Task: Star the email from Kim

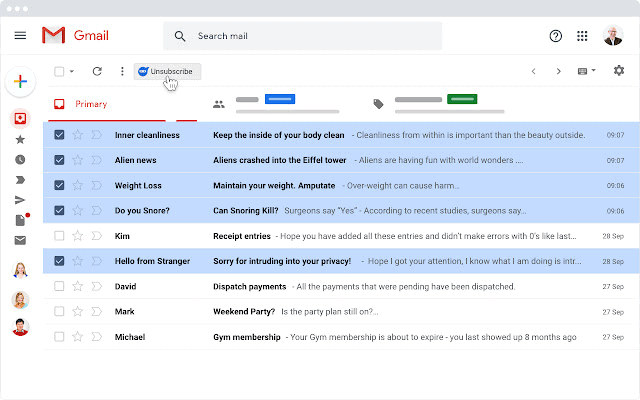Action: click(78, 236)
